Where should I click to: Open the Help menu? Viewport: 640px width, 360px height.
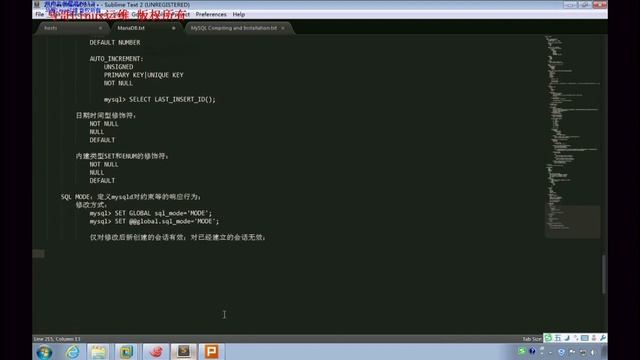click(x=239, y=14)
